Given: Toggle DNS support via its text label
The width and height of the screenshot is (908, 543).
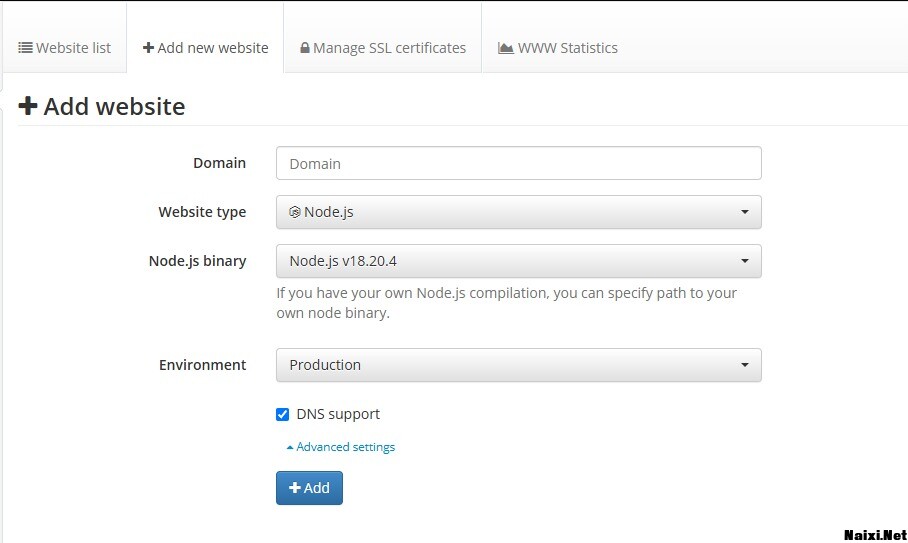Looking at the screenshot, I should tap(338, 414).
